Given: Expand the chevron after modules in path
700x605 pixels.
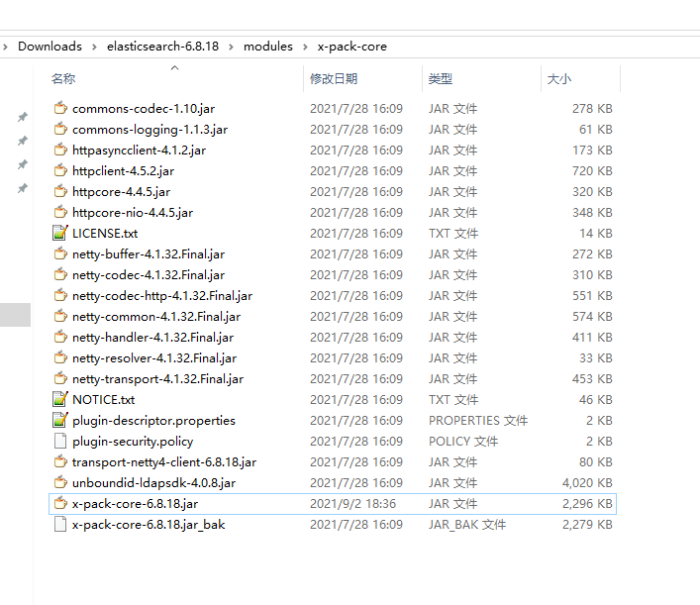Looking at the screenshot, I should tap(305, 47).
